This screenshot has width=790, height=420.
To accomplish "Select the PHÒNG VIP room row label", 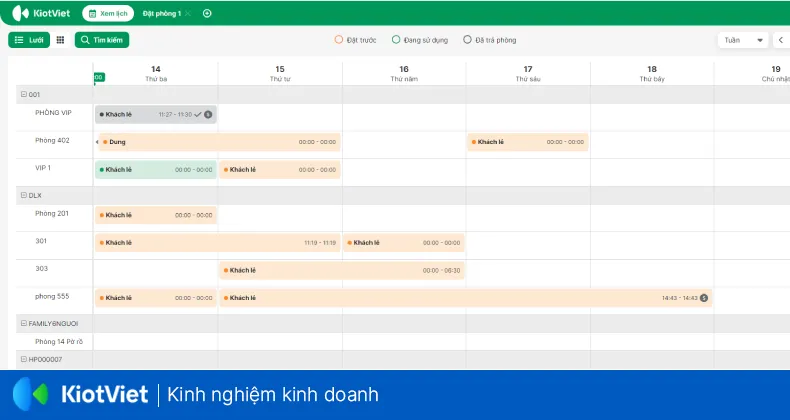I will tap(53, 113).
